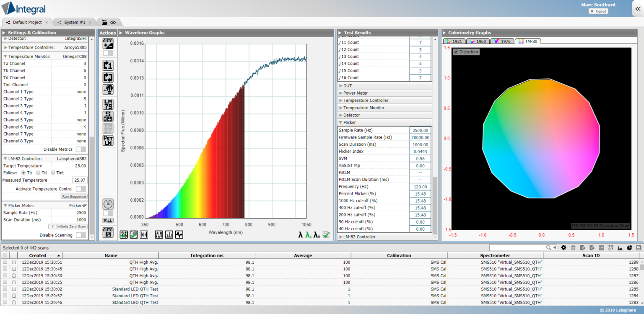Click the Initiate Zero Scan button
644x314 pixels.
click(68, 226)
